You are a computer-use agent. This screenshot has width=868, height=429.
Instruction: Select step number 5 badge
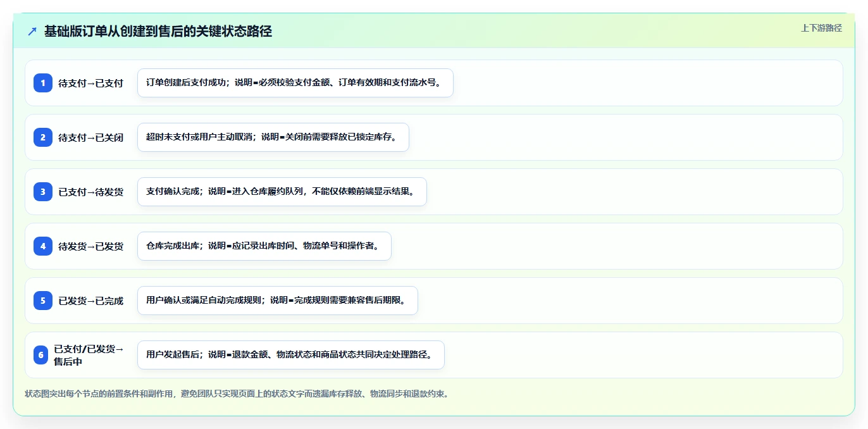43,301
